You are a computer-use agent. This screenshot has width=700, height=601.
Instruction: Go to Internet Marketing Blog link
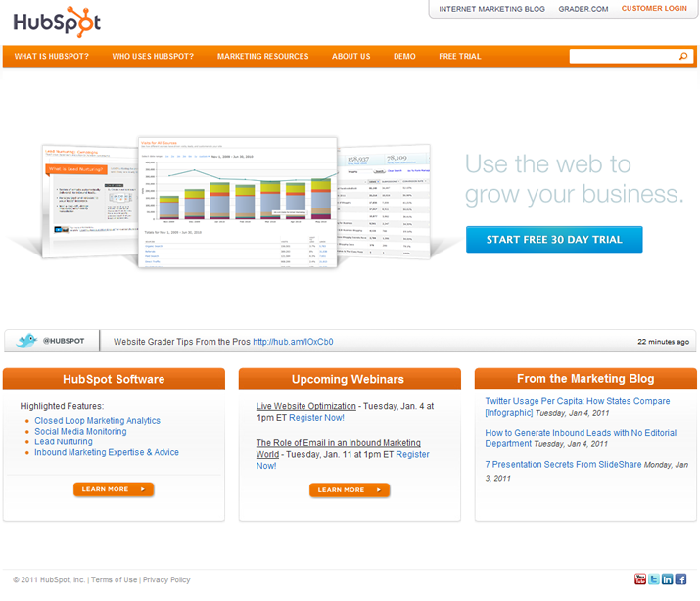[492, 9]
